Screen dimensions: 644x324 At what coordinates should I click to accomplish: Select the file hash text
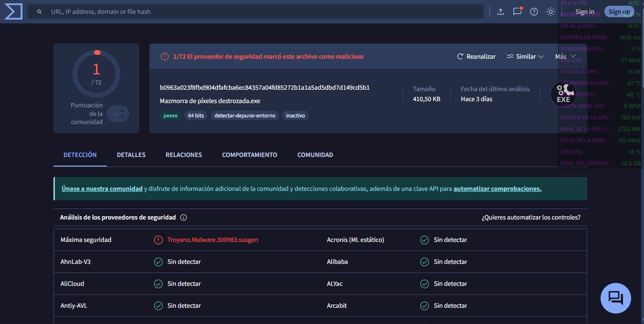265,87
